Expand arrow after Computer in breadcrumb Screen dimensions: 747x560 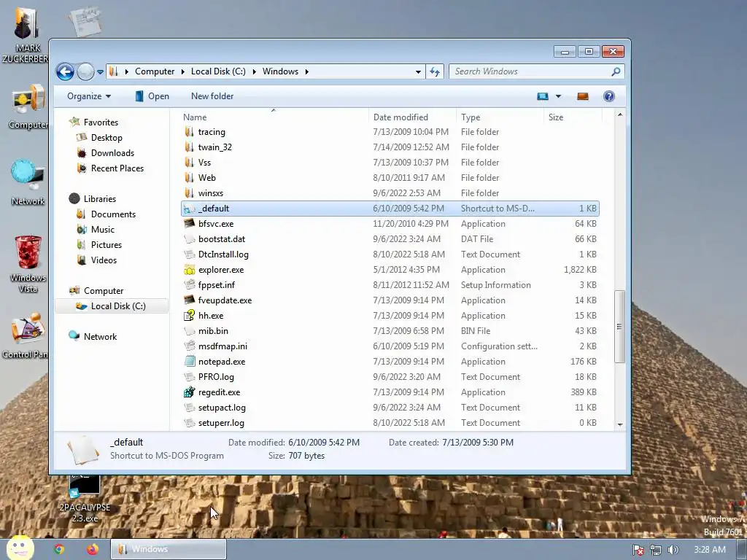coord(182,72)
